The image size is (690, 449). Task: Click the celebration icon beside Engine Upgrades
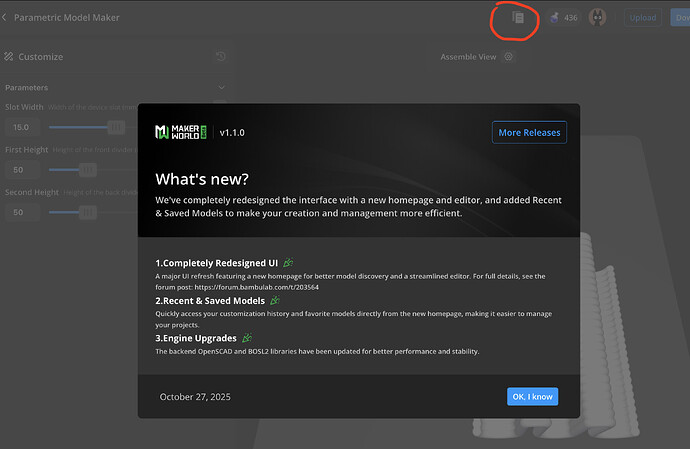click(247, 338)
